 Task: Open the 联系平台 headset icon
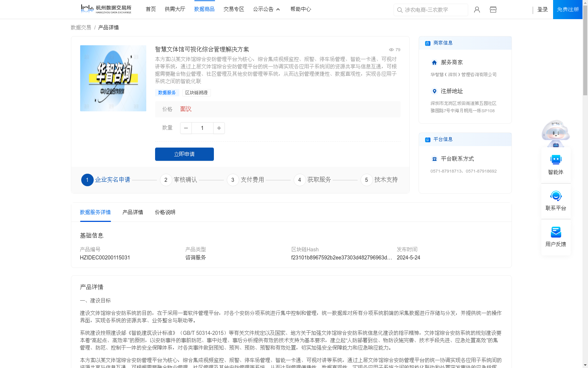(x=556, y=196)
